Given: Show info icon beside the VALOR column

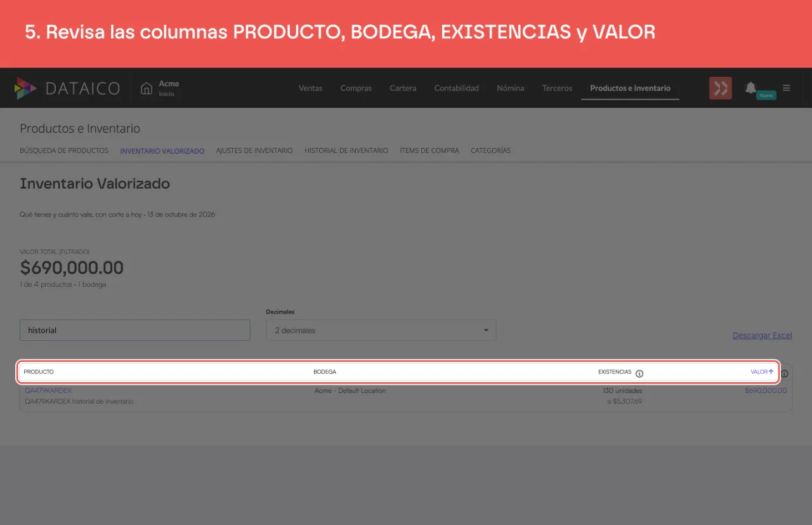Looking at the screenshot, I should coord(785,373).
